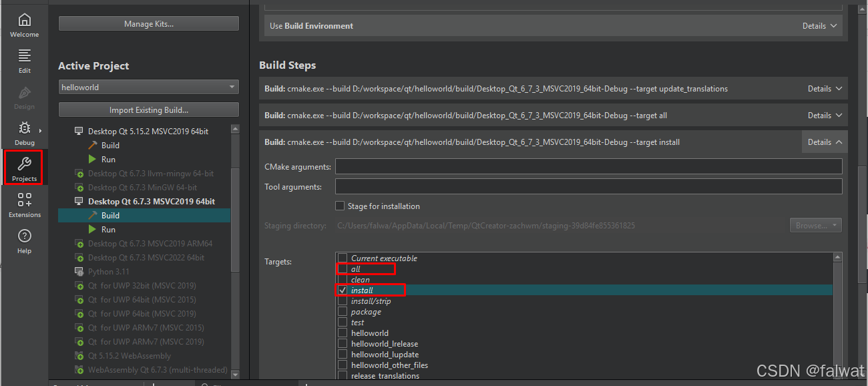868x386 pixels.
Task: Click the Tool arguments input field
Action: click(x=588, y=187)
